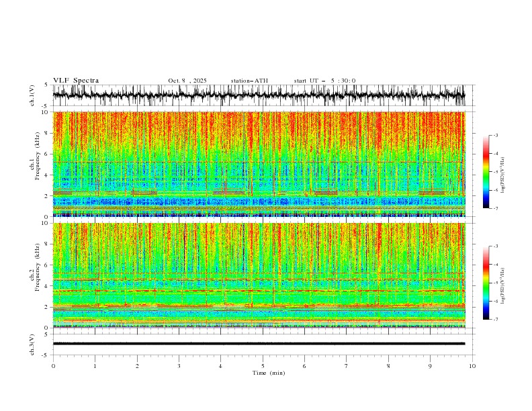Select the "Oct. 8 , 2025" date text
Screen dimensions: 532x411
187,81
